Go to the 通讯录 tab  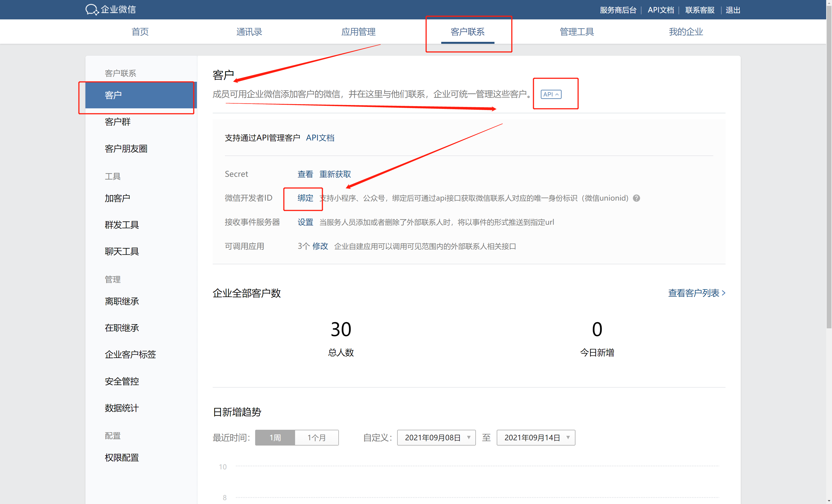[249, 32]
